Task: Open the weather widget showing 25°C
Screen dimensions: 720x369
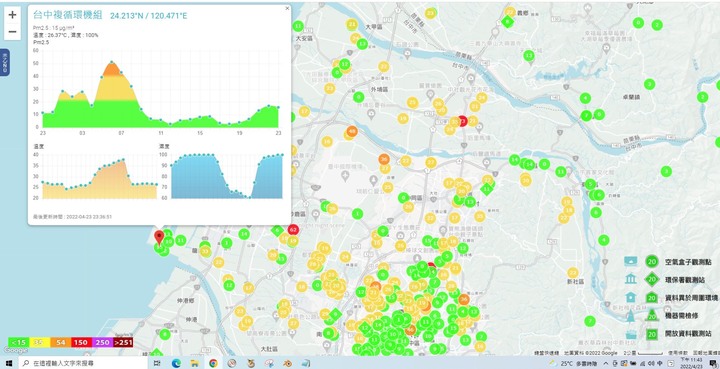Action: (x=574, y=363)
